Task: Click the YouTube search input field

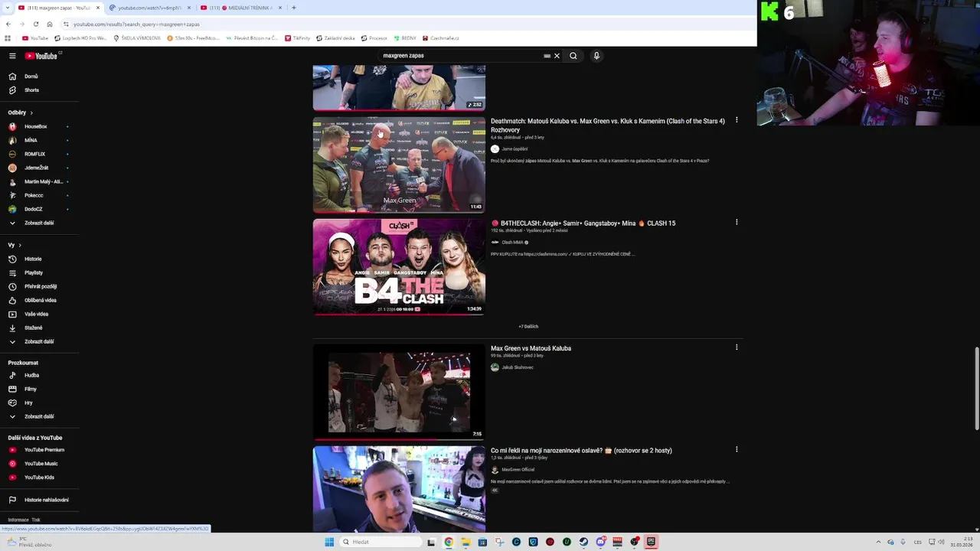Action: click(x=459, y=56)
